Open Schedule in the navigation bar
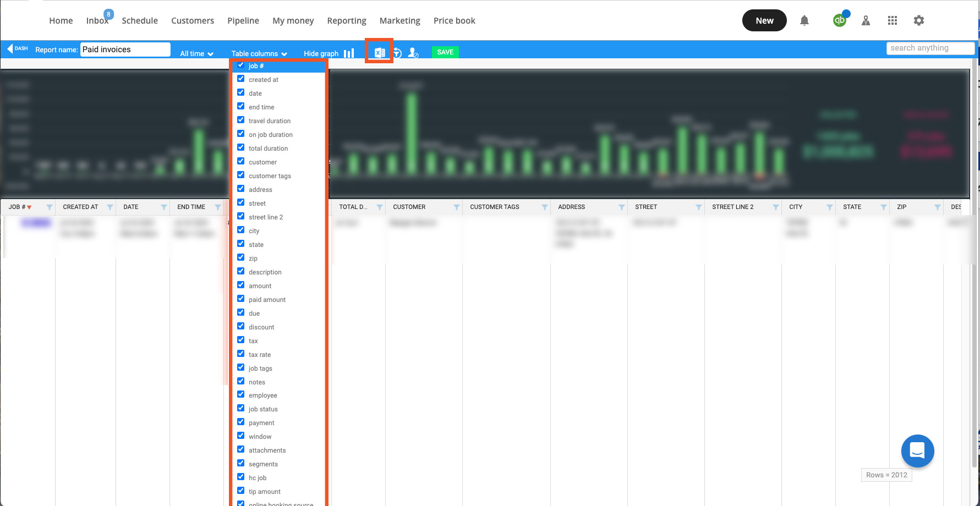This screenshot has height=506, width=980. pos(140,20)
